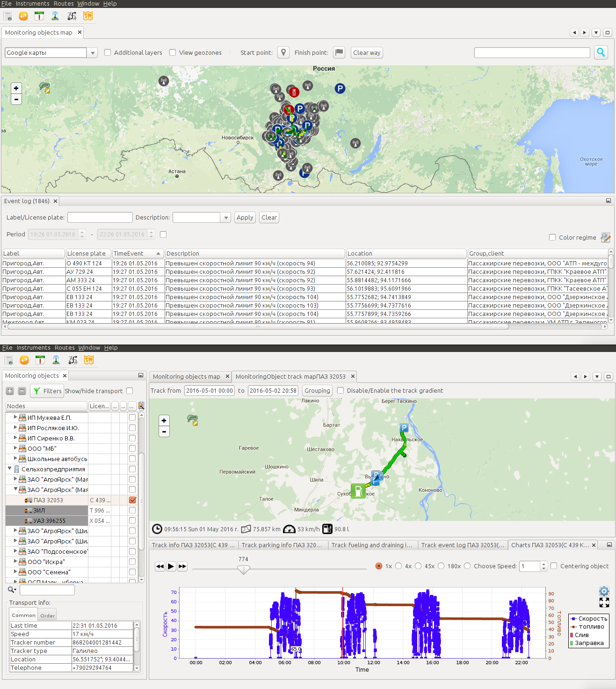Toggle Show/hide transport checkbox
The image size is (616, 689).
tap(130, 391)
